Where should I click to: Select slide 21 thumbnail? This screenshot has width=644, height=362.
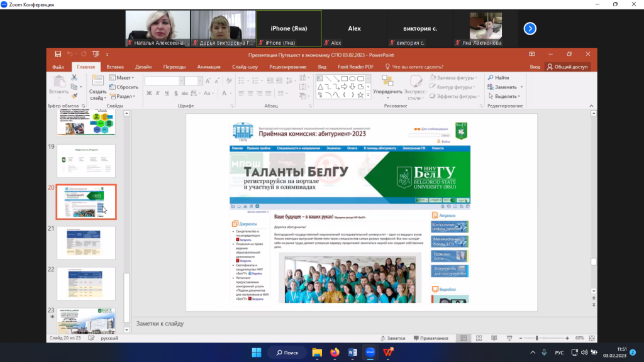[86, 243]
